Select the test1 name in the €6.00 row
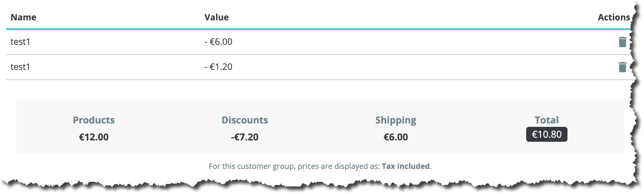This screenshot has width=644, height=194. point(20,42)
